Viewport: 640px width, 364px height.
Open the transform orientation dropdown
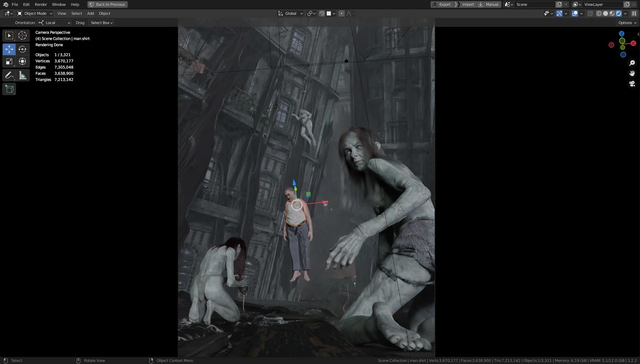pyautogui.click(x=291, y=13)
